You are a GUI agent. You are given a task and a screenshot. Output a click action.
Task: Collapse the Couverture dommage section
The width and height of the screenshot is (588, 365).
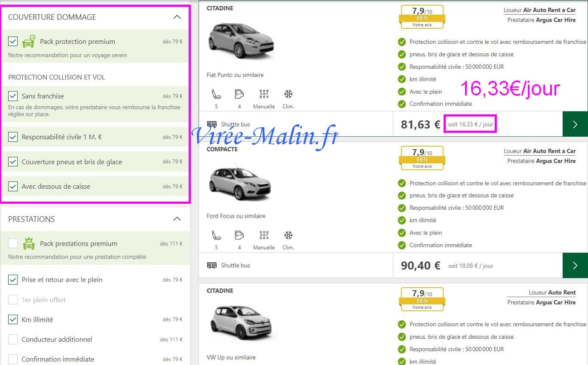pyautogui.click(x=177, y=17)
